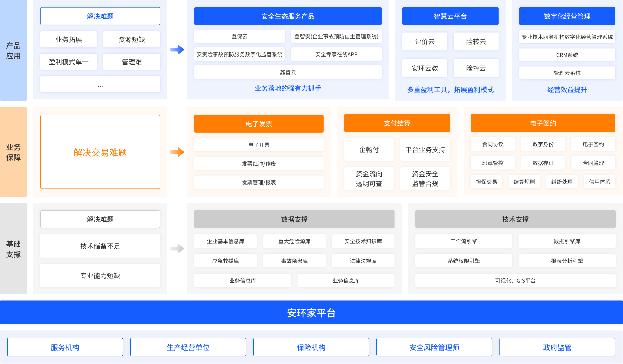Image resolution: width=623 pixels, height=364 pixels.
Task: Open 安全技术知识库
Action: pos(363,241)
